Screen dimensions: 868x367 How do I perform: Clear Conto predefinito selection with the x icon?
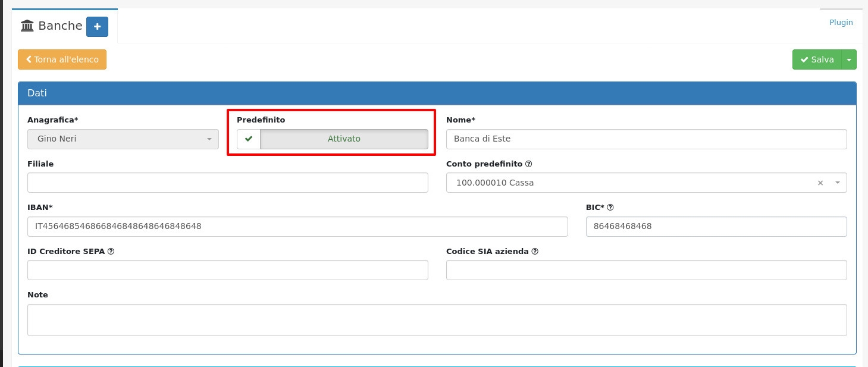[820, 183]
